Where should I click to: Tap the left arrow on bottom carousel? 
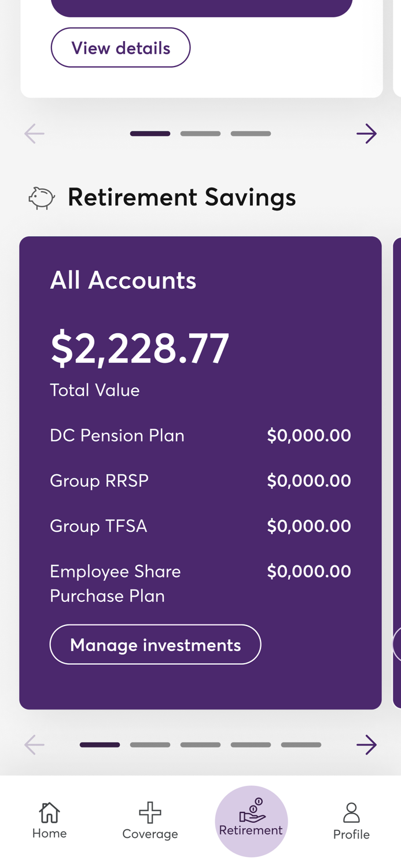[34, 745]
